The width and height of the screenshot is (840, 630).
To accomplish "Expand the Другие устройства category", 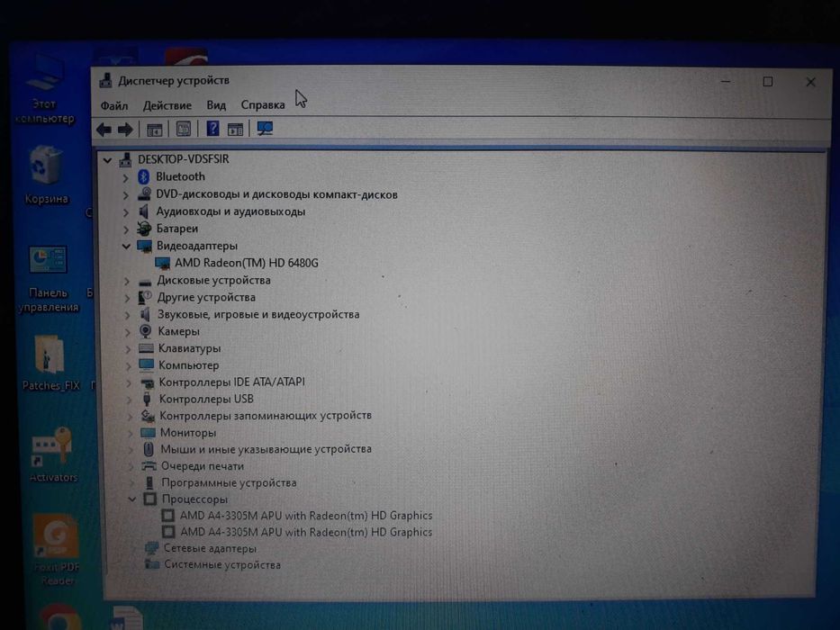I will coord(127,298).
